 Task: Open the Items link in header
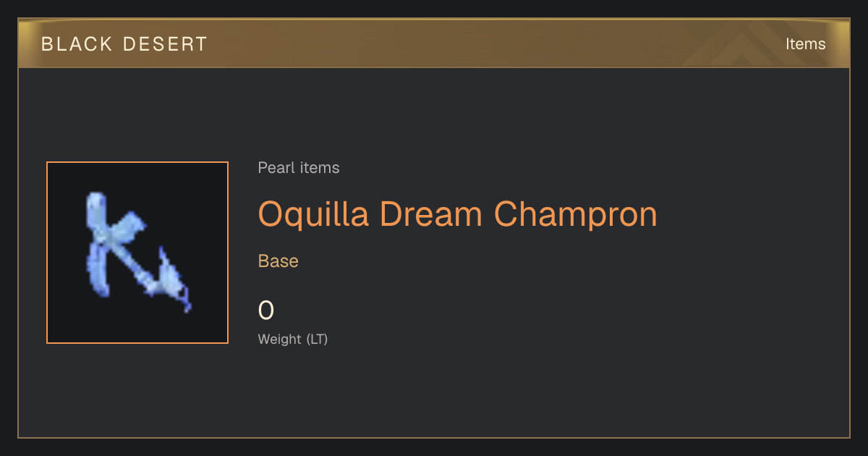click(x=805, y=43)
